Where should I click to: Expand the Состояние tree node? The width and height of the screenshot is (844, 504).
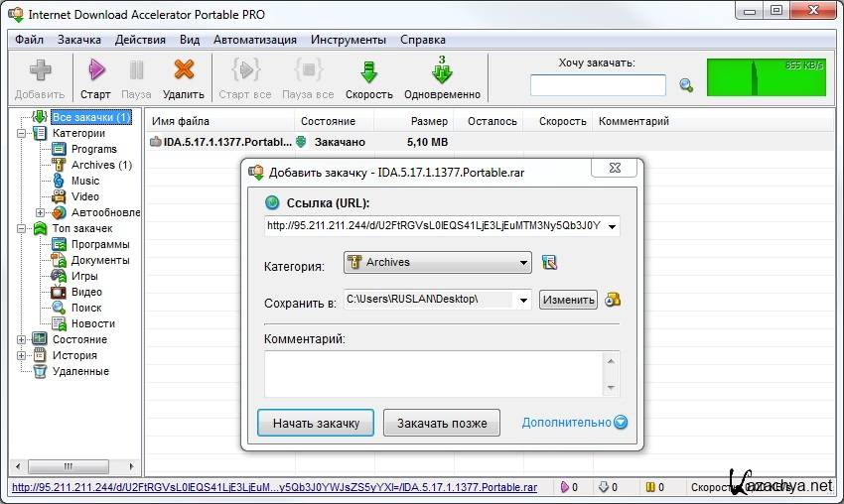pyautogui.click(x=22, y=339)
